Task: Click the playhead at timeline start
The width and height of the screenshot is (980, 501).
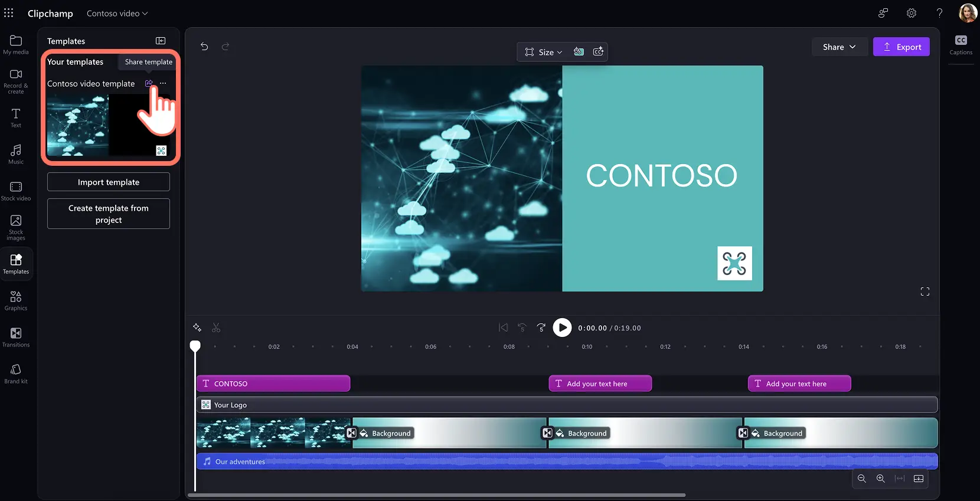Action: (x=195, y=346)
